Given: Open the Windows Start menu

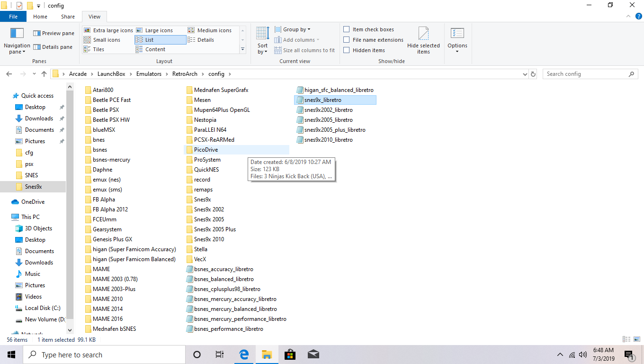Looking at the screenshot, I should pos(11,355).
